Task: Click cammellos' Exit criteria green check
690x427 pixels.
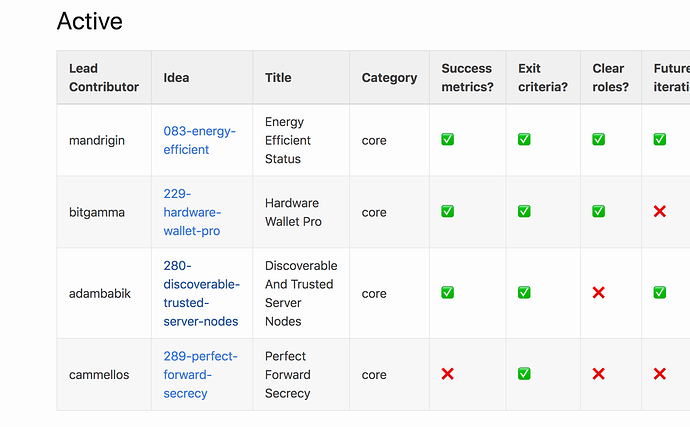Action: [524, 374]
